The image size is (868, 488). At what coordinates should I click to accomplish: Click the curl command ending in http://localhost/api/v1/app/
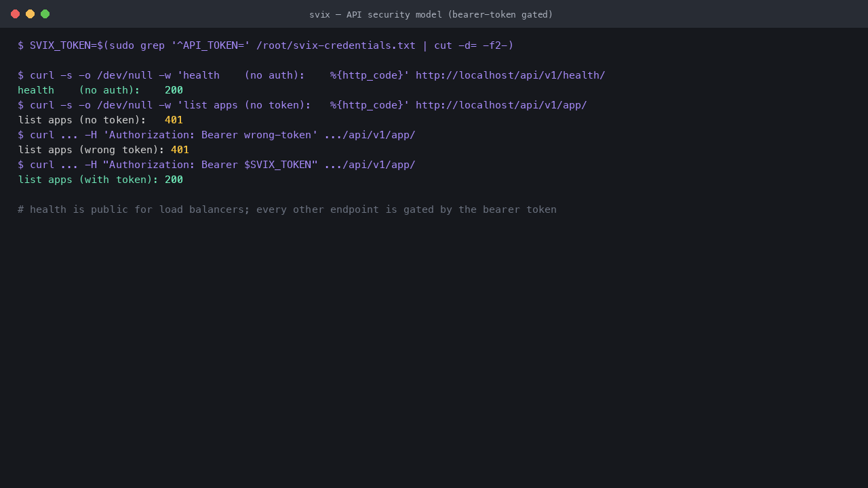click(x=302, y=105)
